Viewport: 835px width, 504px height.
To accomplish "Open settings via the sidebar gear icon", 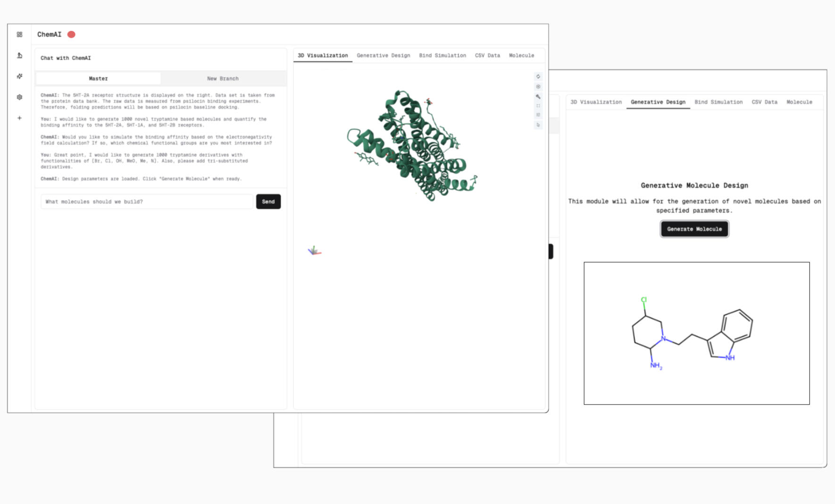I will 19,97.
